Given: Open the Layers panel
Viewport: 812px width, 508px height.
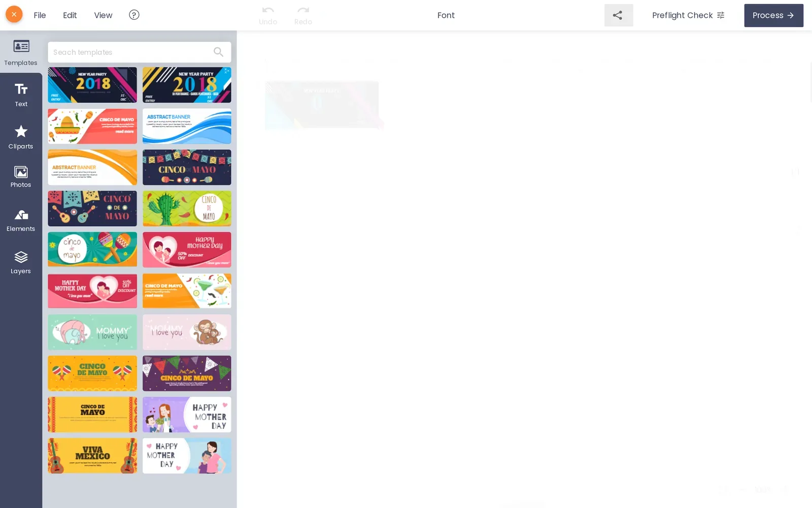Looking at the screenshot, I should point(21,263).
